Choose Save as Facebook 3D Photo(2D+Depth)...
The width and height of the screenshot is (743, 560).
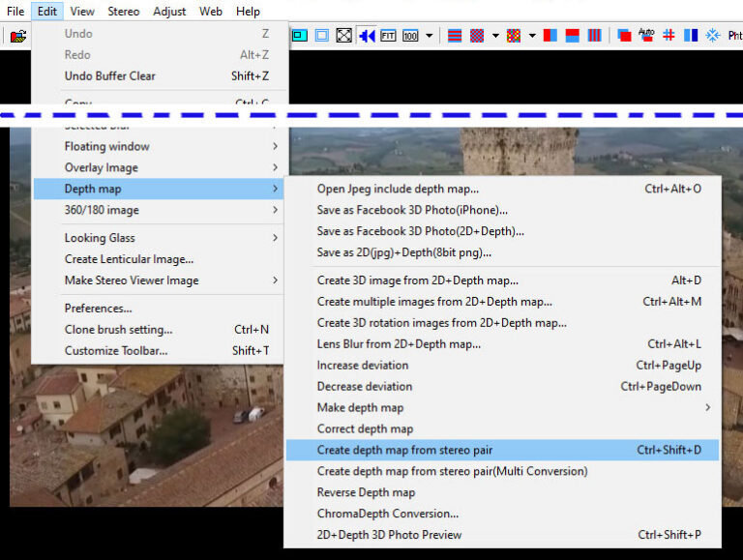[502, 231]
